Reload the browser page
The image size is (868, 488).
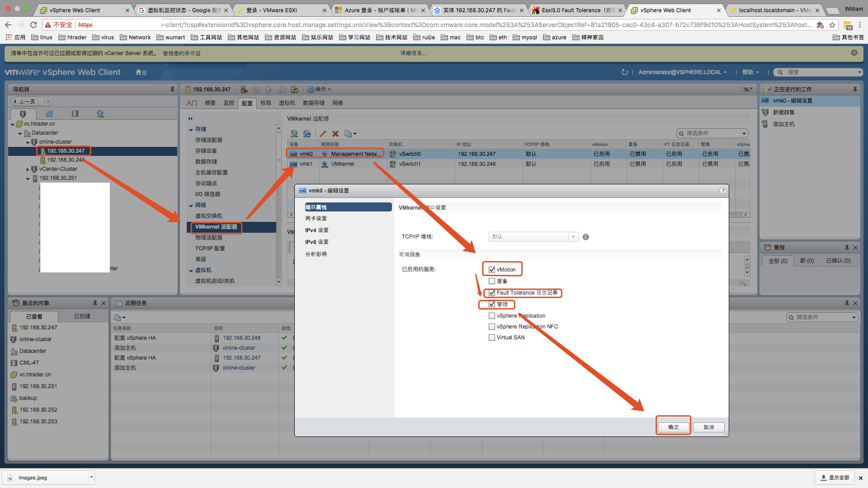33,25
